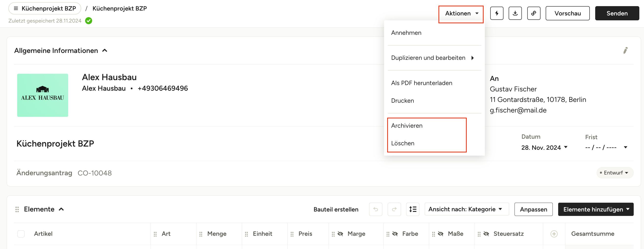The height and width of the screenshot is (249, 644).
Task: Collapse the Allgemeine Informationen section
Action: click(x=105, y=50)
